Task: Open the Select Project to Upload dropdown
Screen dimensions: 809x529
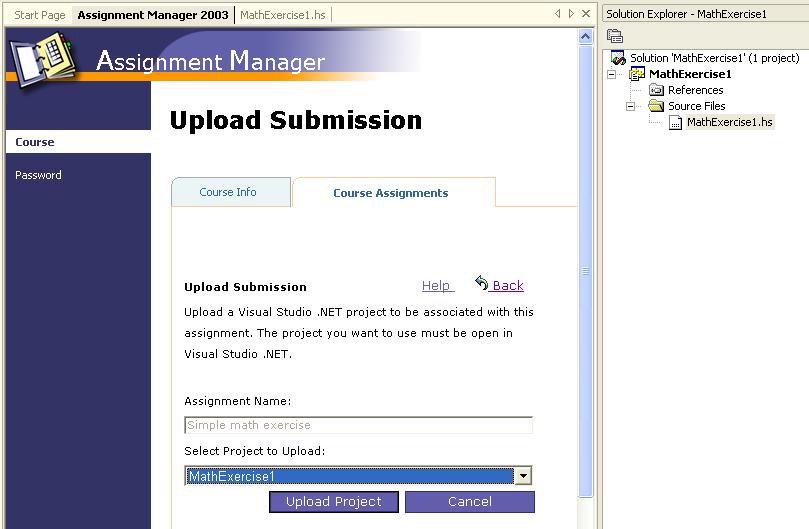Action: coord(523,477)
